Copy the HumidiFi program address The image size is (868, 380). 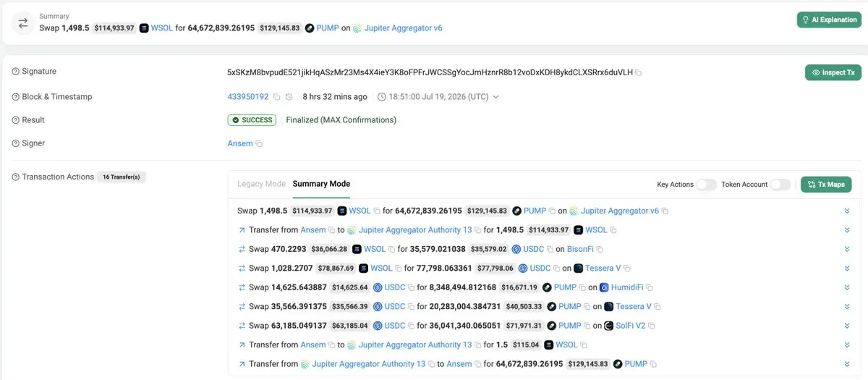[649, 287]
